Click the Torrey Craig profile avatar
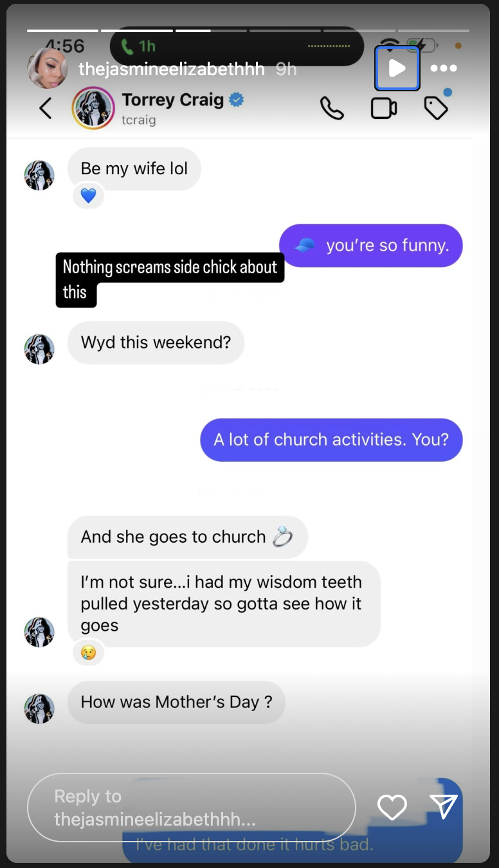Image resolution: width=499 pixels, height=868 pixels. point(93,108)
